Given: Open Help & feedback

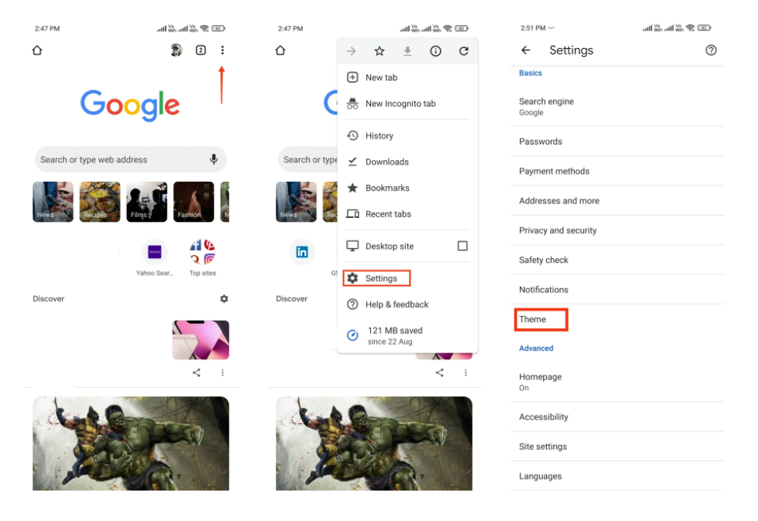Looking at the screenshot, I should tap(408, 304).
